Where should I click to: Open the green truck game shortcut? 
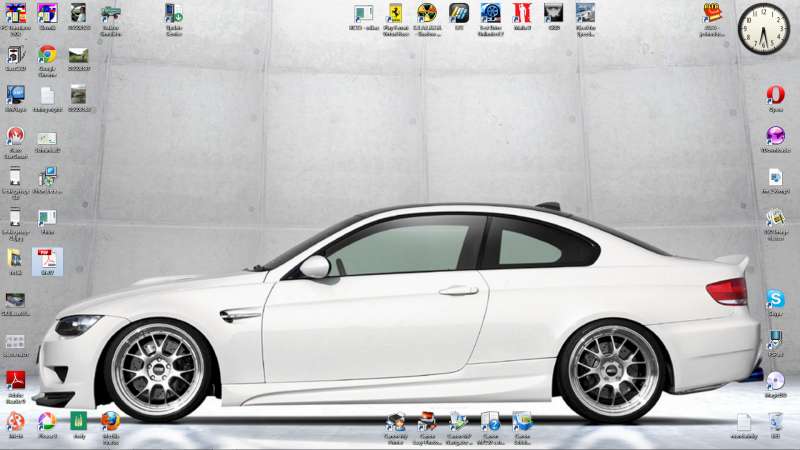(111, 13)
